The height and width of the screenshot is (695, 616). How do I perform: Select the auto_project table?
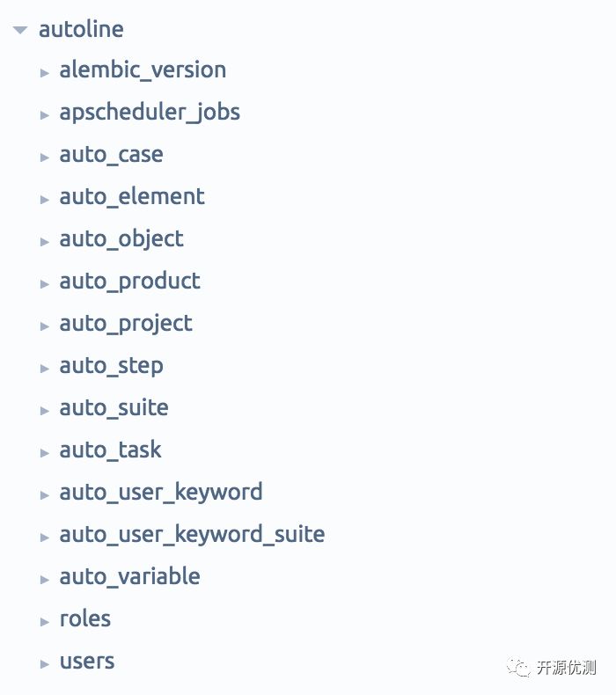click(126, 324)
